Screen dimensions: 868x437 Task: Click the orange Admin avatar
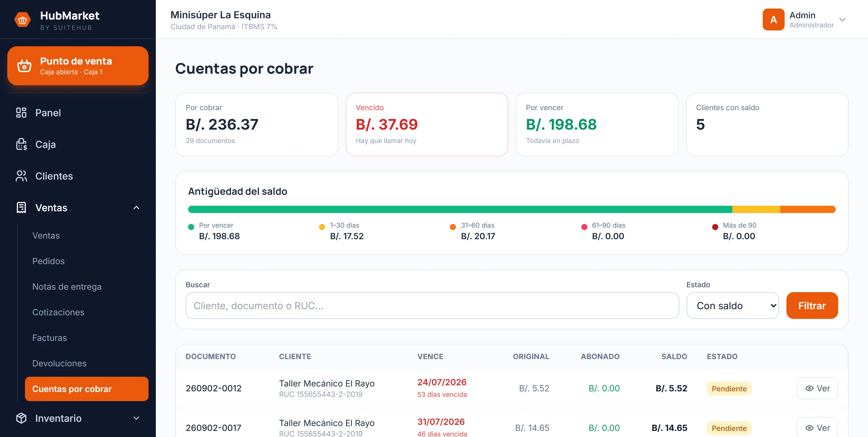773,19
